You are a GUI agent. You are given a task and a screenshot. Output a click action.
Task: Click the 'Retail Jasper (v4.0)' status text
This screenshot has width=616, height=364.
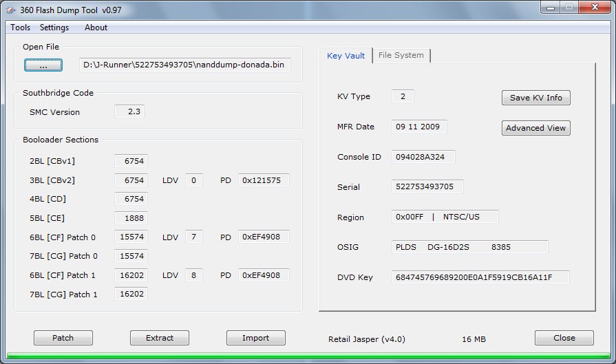(367, 339)
